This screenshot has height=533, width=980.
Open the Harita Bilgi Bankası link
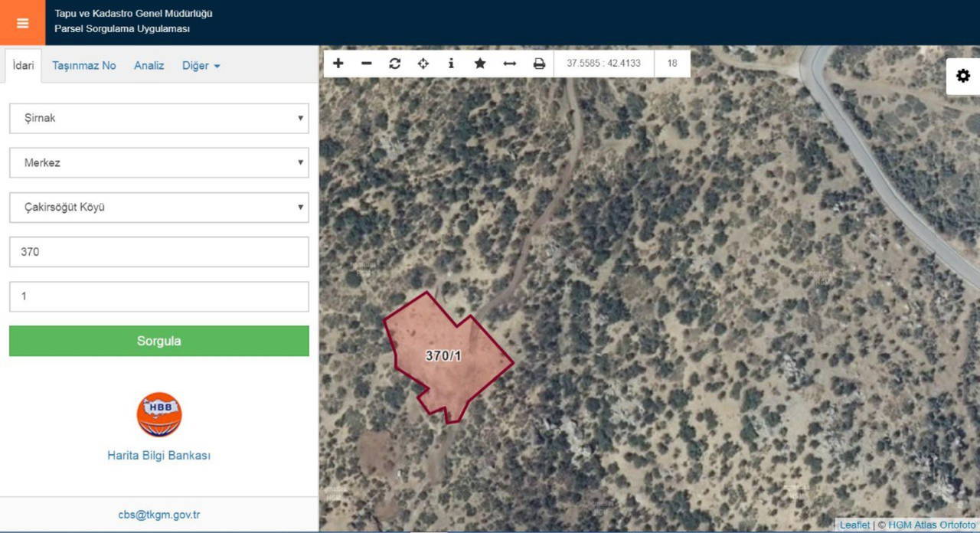[158, 456]
